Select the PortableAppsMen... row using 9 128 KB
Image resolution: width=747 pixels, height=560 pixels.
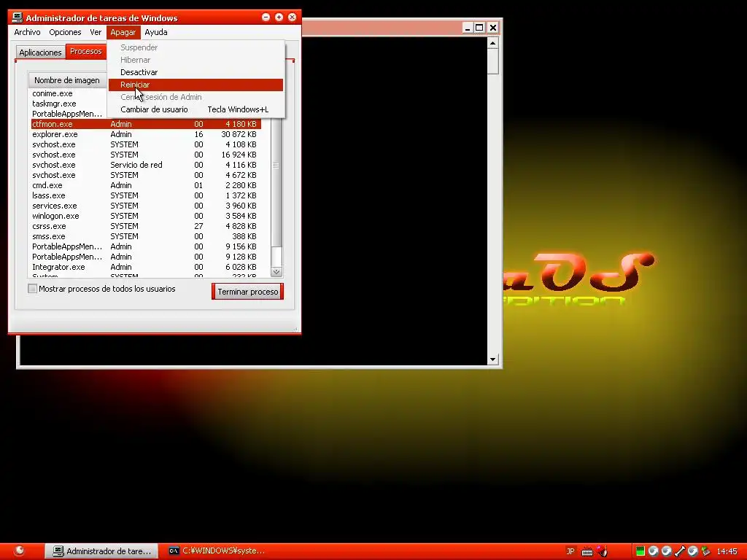146,257
